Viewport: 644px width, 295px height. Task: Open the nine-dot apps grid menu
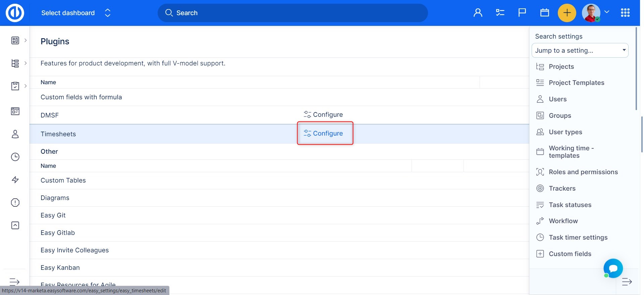pos(625,13)
